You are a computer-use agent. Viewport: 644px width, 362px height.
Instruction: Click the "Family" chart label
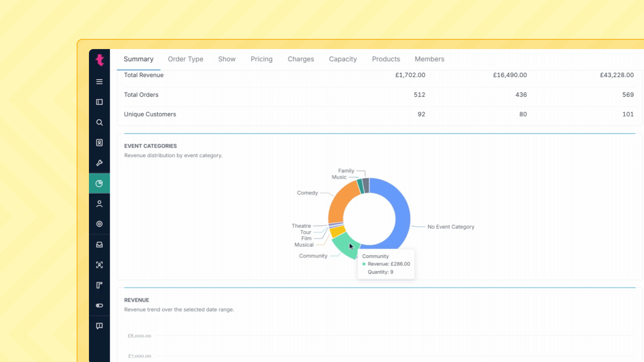tap(346, 171)
